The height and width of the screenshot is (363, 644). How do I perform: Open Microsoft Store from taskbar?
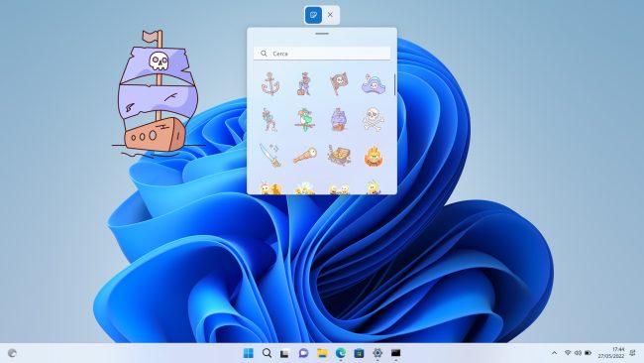click(359, 353)
